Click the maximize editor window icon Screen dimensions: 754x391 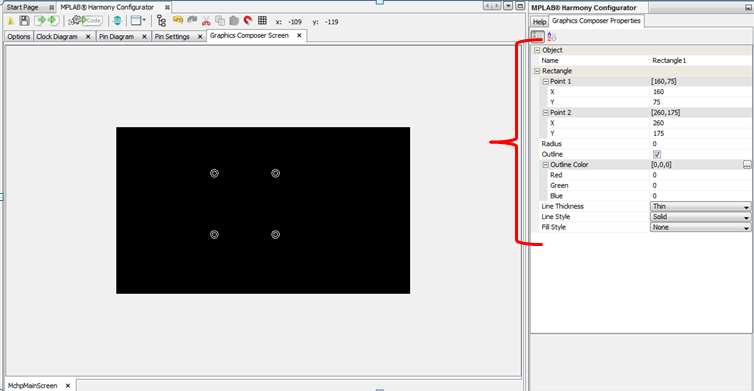[520, 6]
